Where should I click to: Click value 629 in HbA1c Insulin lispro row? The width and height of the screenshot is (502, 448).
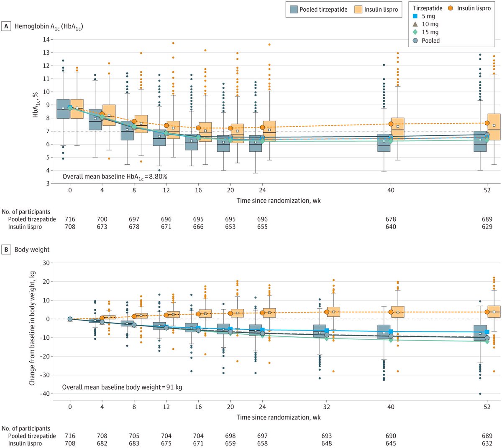coord(487,227)
